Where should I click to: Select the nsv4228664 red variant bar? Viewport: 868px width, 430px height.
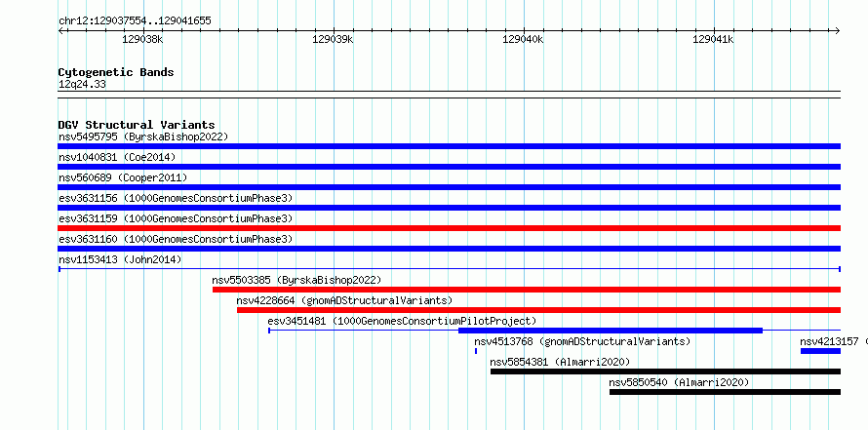(x=538, y=310)
